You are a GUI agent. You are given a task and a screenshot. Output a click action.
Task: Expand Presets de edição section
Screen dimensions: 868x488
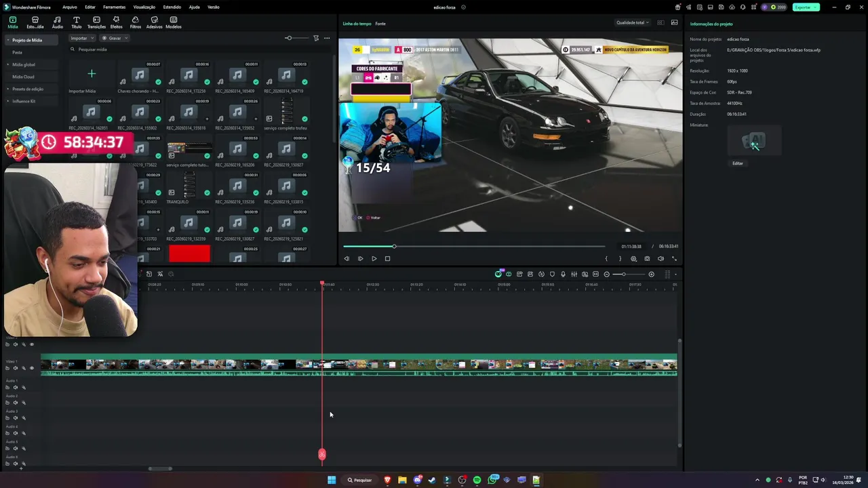click(7, 89)
